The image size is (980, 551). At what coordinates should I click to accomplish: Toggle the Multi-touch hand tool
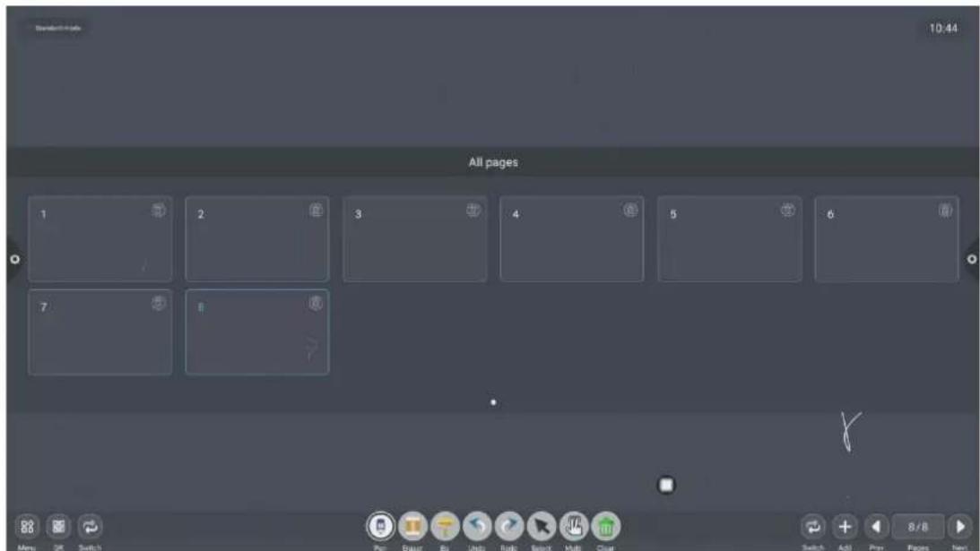574,526
